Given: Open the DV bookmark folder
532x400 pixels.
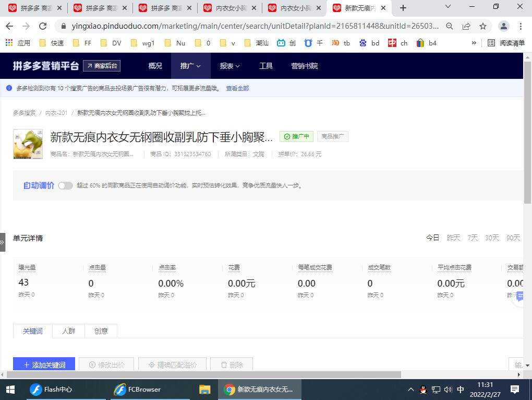Looking at the screenshot, I should coord(111,43).
